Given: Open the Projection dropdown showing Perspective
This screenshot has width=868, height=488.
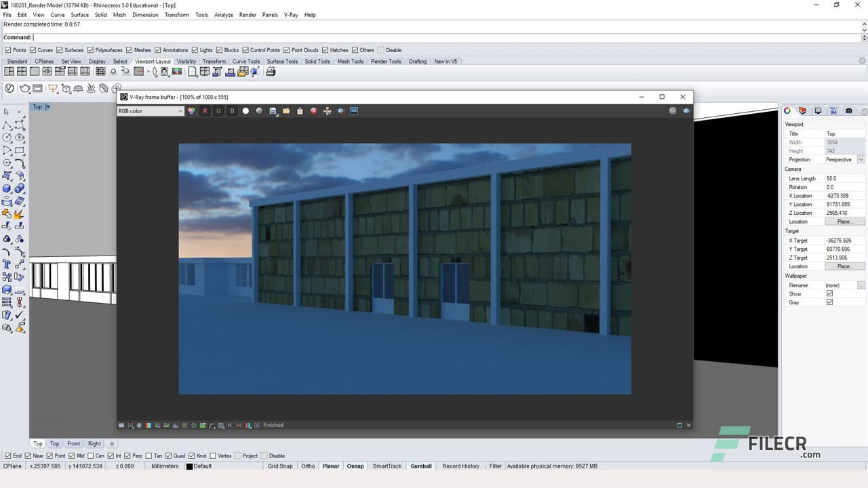Looking at the screenshot, I should (861, 159).
